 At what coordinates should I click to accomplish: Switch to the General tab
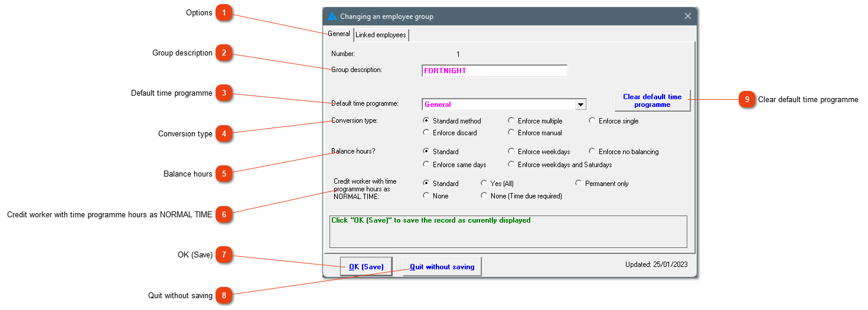[x=339, y=34]
